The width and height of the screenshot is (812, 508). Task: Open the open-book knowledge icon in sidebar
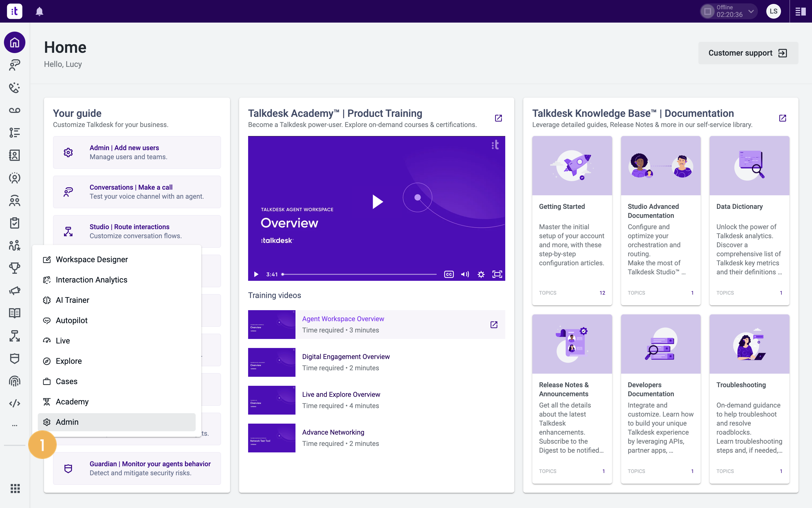[14, 313]
